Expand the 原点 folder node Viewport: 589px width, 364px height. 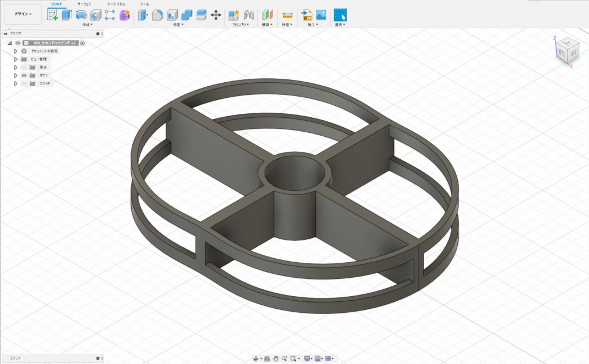(16, 68)
